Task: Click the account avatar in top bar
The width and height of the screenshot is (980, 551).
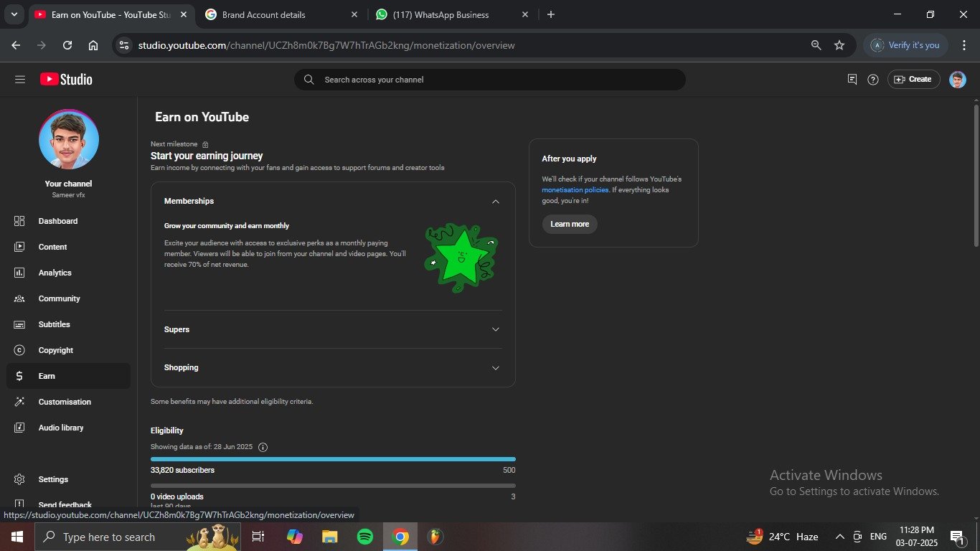Action: pyautogui.click(x=957, y=80)
